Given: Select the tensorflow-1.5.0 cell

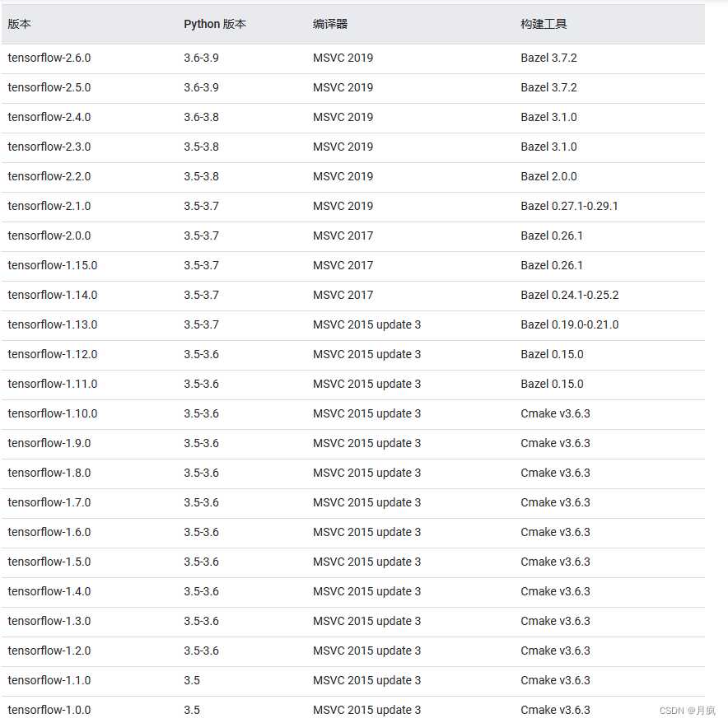Looking at the screenshot, I should (49, 562).
